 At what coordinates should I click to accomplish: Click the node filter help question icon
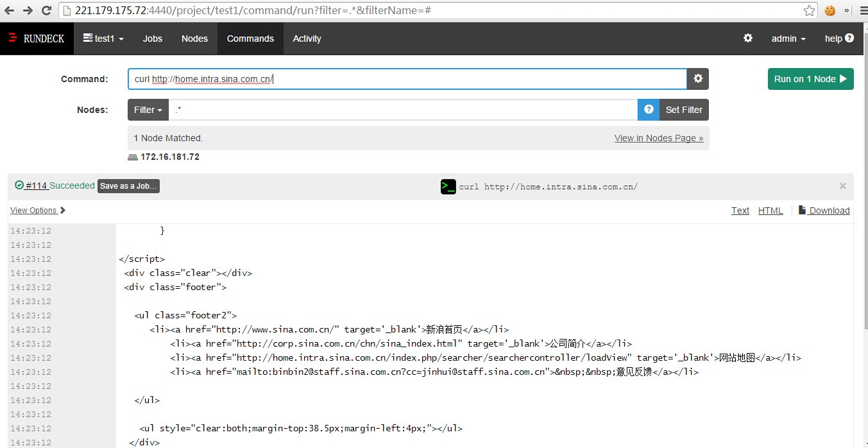(x=649, y=110)
